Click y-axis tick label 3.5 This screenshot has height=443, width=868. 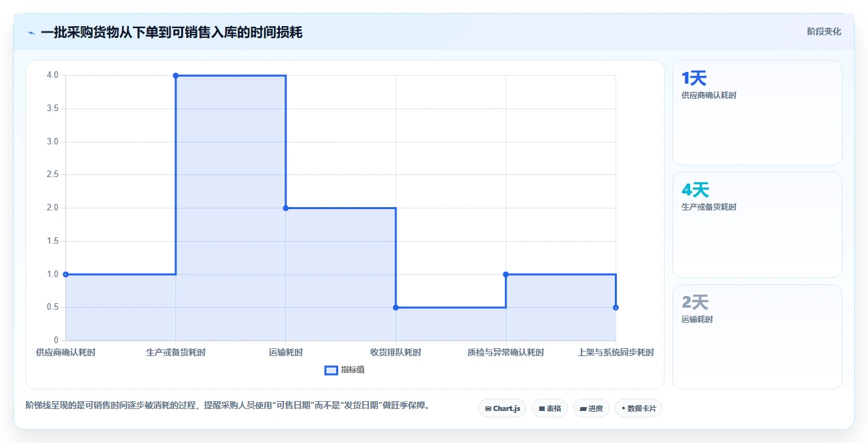pos(52,108)
